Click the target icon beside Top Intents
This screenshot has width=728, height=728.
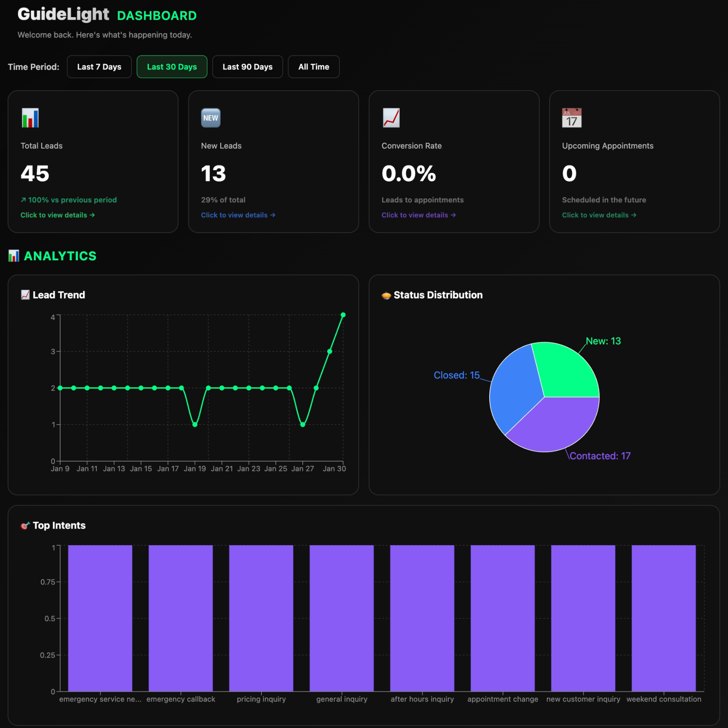24,525
